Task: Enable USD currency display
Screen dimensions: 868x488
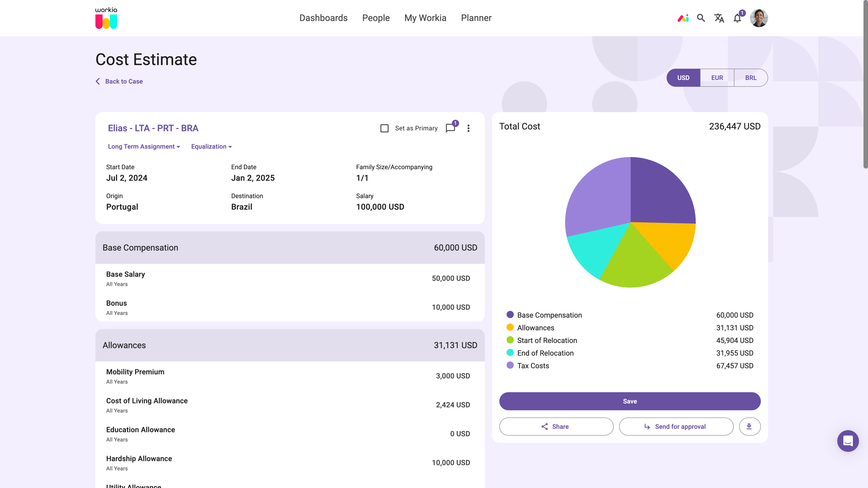Action: (683, 77)
